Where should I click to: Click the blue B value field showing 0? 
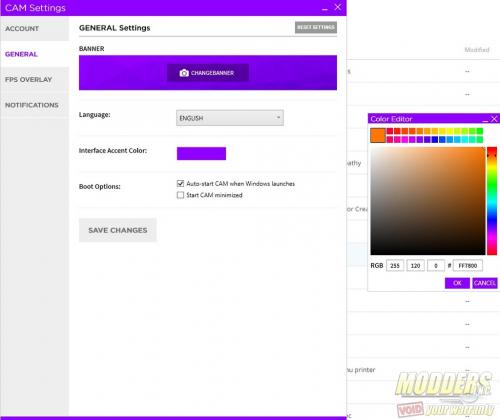pyautogui.click(x=436, y=266)
